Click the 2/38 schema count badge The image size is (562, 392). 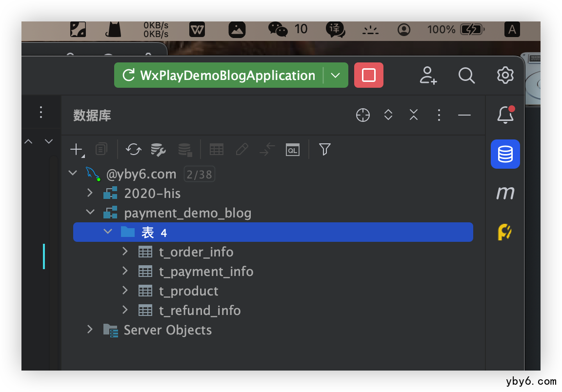(199, 174)
